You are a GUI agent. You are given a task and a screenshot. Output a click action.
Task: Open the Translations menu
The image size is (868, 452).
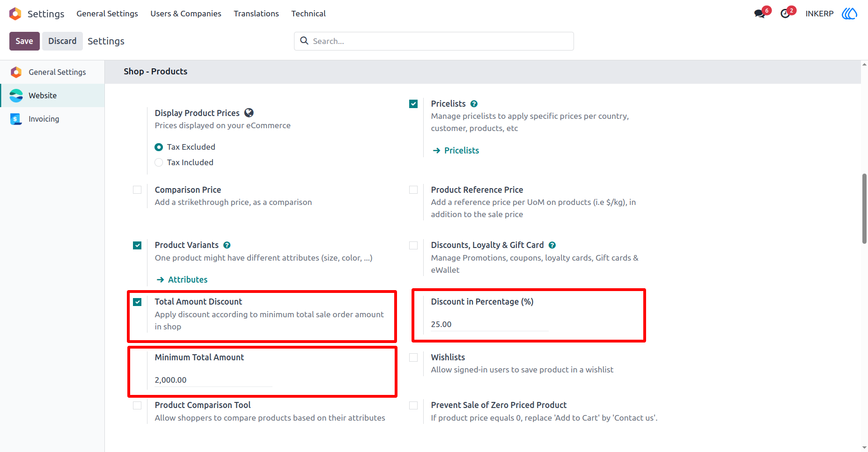(x=256, y=14)
